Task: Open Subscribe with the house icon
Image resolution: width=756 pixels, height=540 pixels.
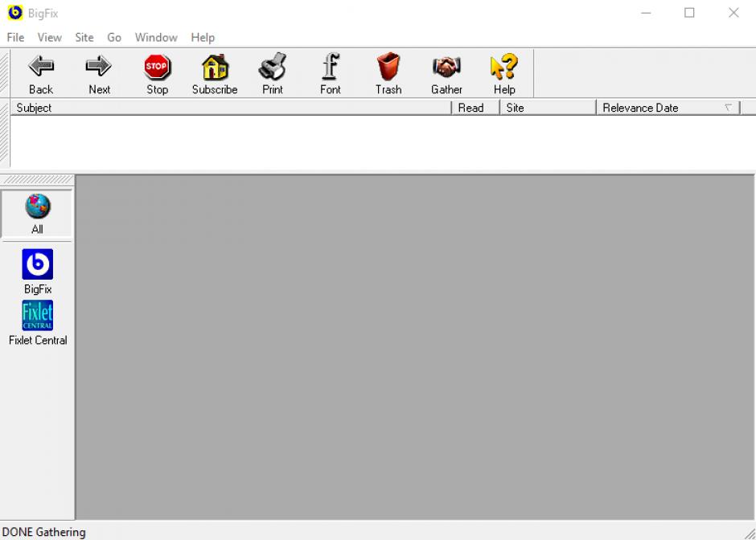Action: click(x=215, y=74)
